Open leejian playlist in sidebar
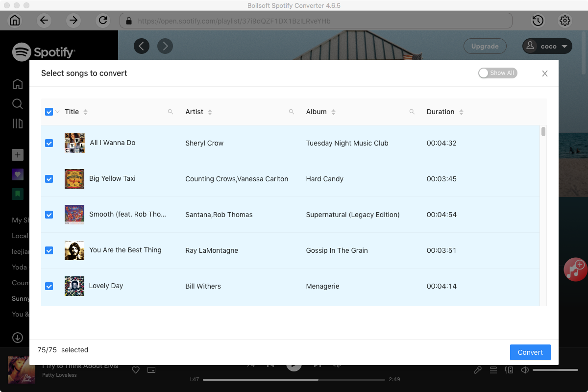 click(x=21, y=251)
